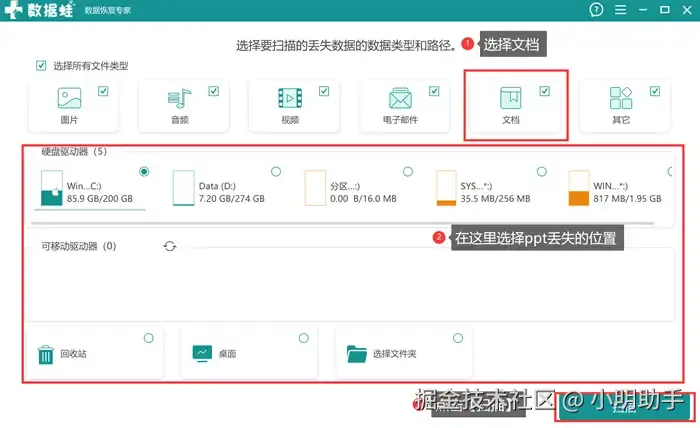Click the 回收站 label

pos(73,354)
